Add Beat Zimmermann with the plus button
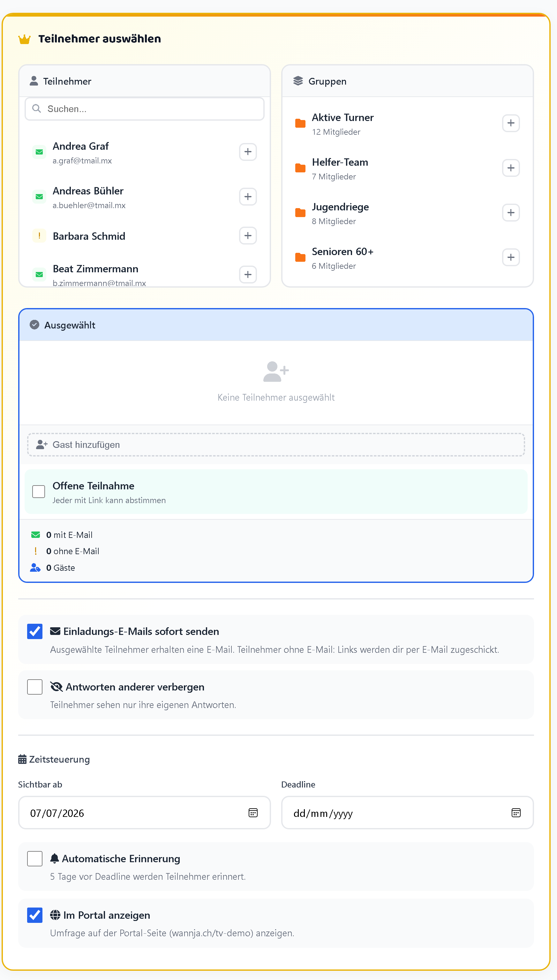The height and width of the screenshot is (980, 557). [248, 275]
